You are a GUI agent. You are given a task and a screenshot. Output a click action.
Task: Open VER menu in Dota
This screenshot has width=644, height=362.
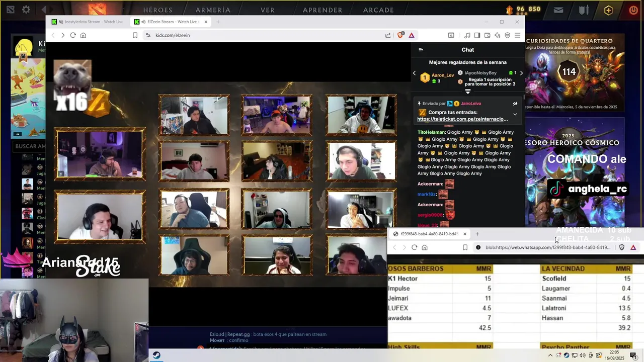(x=267, y=10)
